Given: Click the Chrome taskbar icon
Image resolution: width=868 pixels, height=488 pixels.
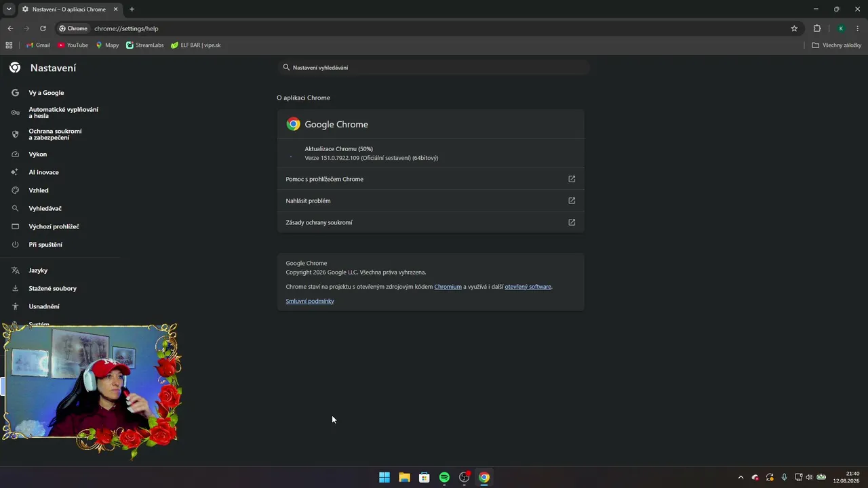Looking at the screenshot, I should [484, 477].
